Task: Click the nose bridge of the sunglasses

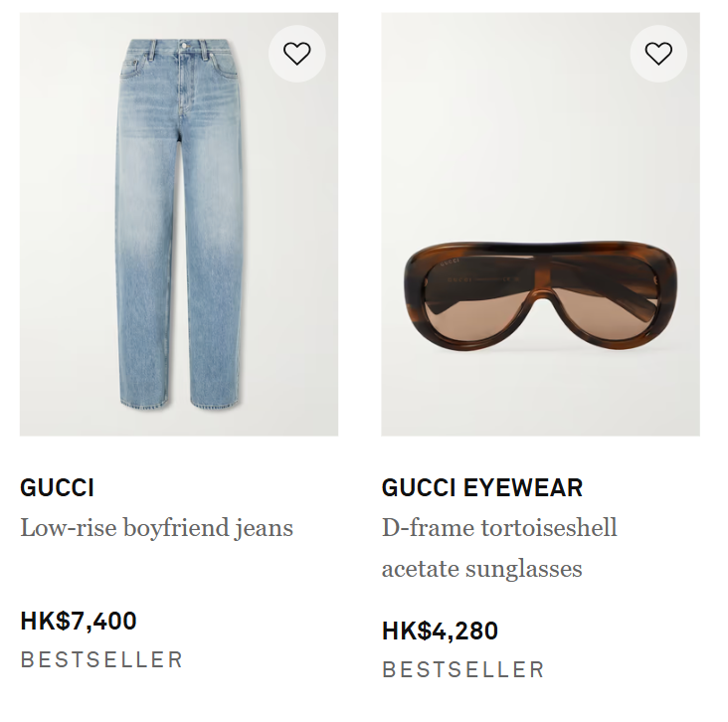Action: coord(541,283)
